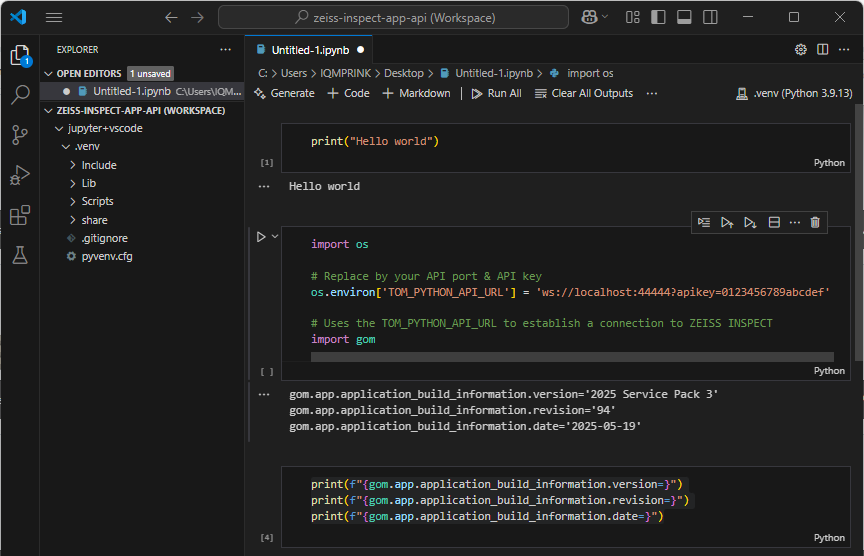This screenshot has height=556, width=864.
Task: Open the Search view in activity bar
Action: (20, 95)
